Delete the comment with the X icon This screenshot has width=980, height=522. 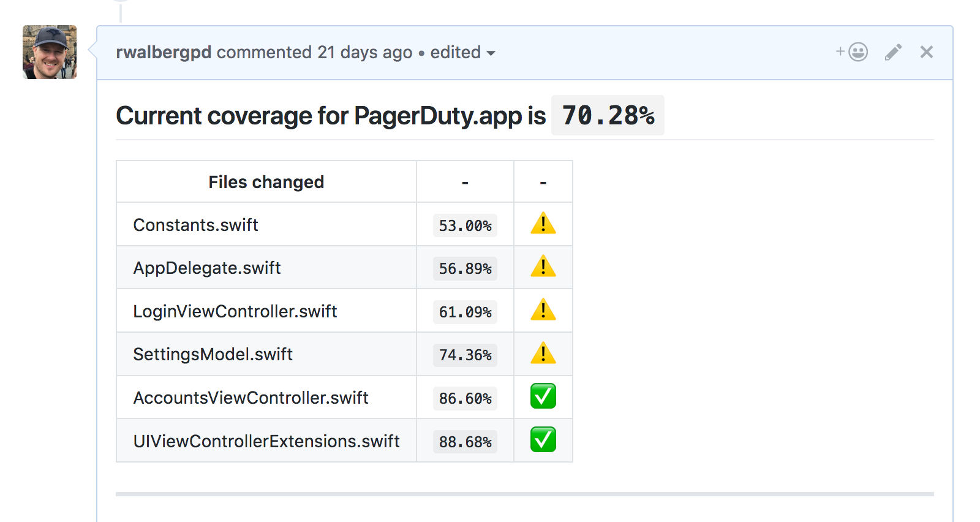pyautogui.click(x=927, y=52)
